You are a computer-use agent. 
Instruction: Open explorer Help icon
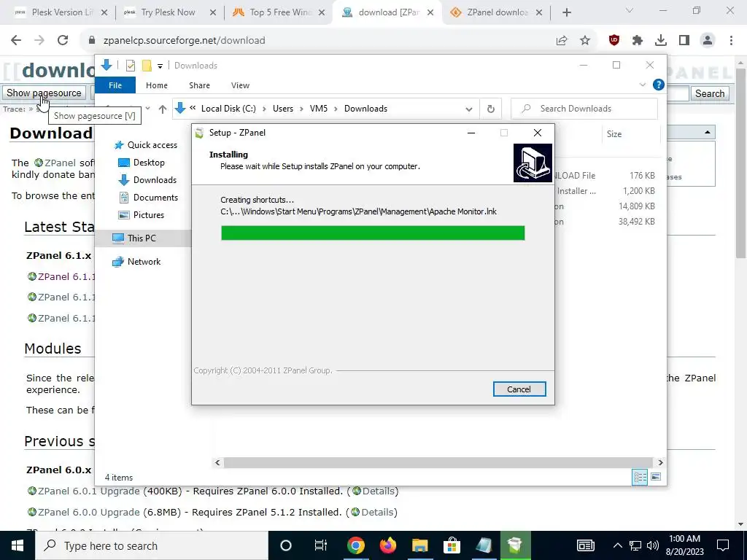pos(659,85)
